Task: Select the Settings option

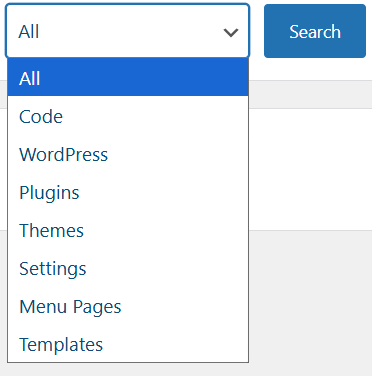Action: [128, 269]
